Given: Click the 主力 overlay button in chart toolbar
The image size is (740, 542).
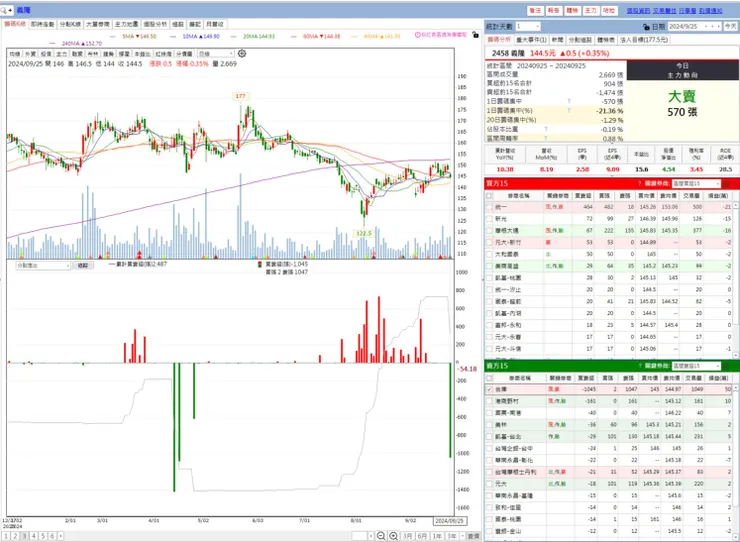Looking at the screenshot, I should coord(61,54).
